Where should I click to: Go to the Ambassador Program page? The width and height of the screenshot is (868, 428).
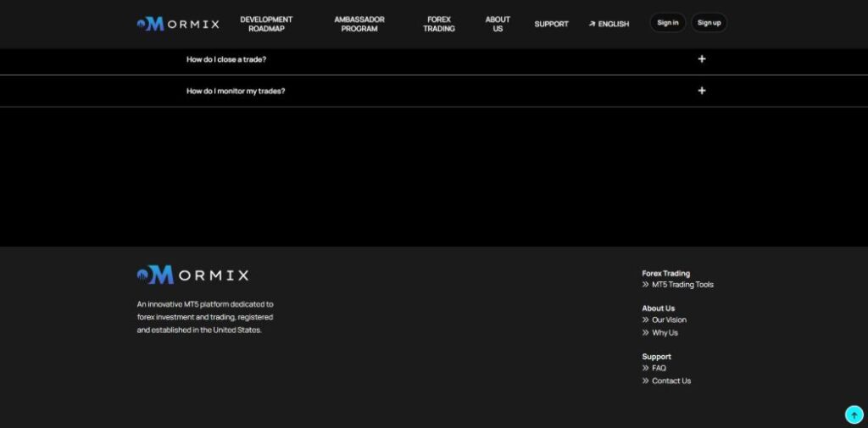click(x=359, y=24)
